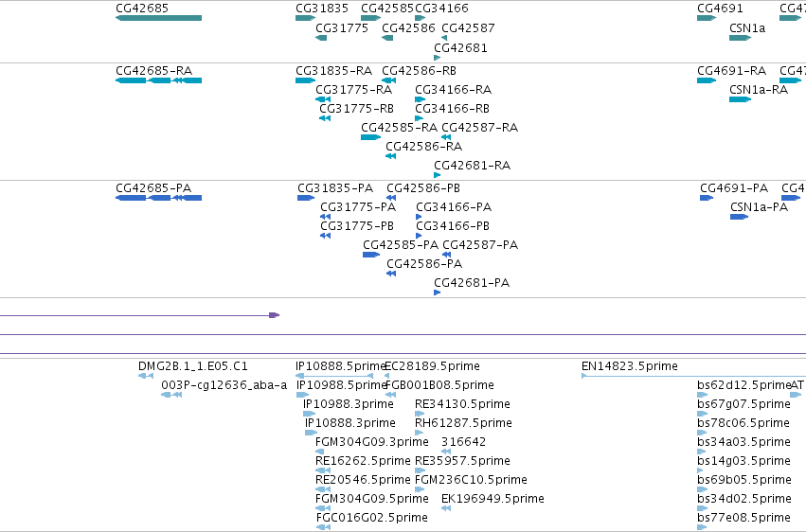
Task: Click the CG42586-PB protein label
Action: tap(423, 188)
